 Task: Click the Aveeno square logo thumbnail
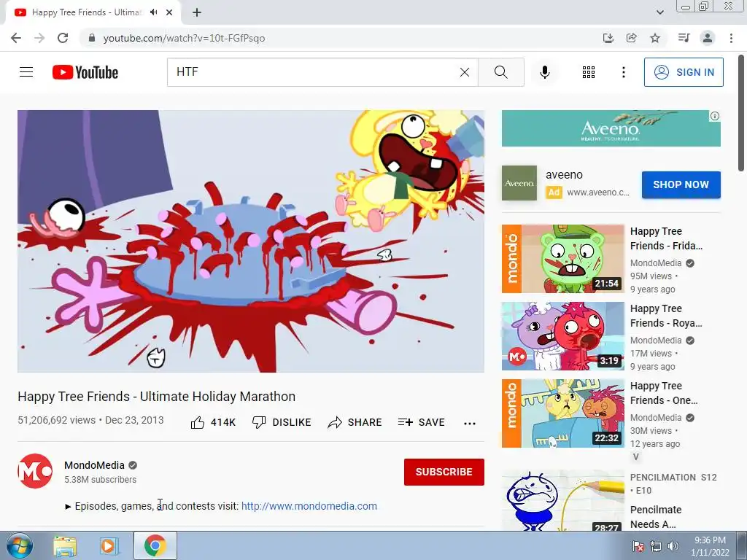pyautogui.click(x=519, y=183)
